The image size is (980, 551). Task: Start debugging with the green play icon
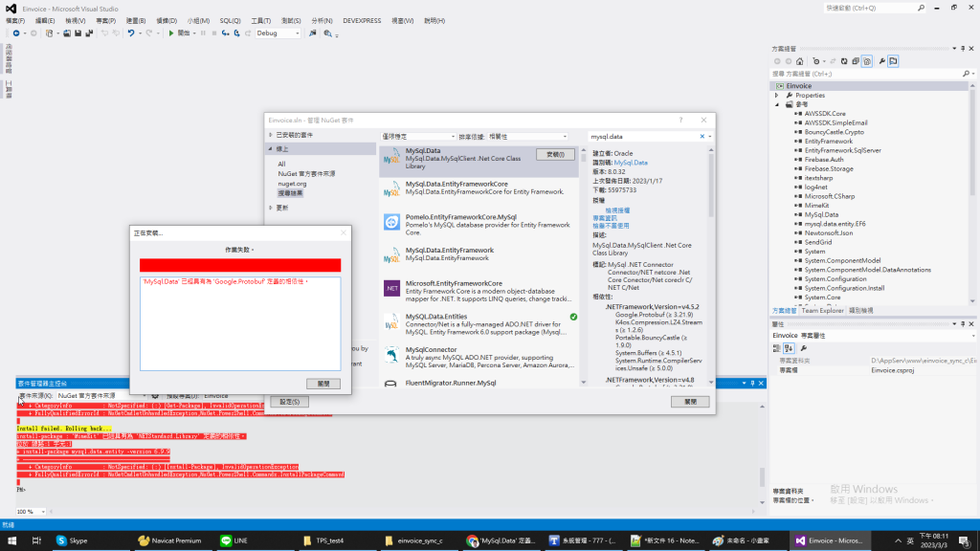(171, 33)
